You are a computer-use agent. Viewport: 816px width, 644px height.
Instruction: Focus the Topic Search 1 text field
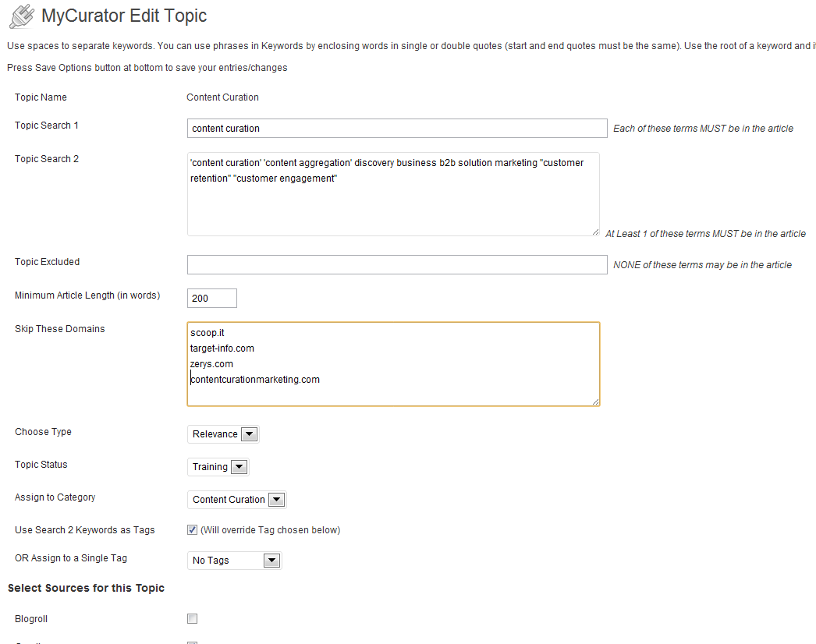396,128
